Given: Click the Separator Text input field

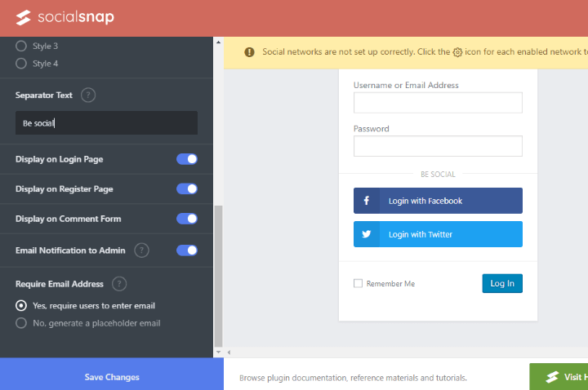Looking at the screenshot, I should (106, 123).
